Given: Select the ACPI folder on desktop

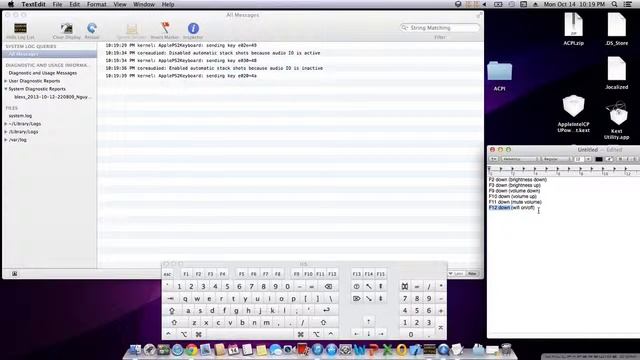Looking at the screenshot, I should (499, 76).
